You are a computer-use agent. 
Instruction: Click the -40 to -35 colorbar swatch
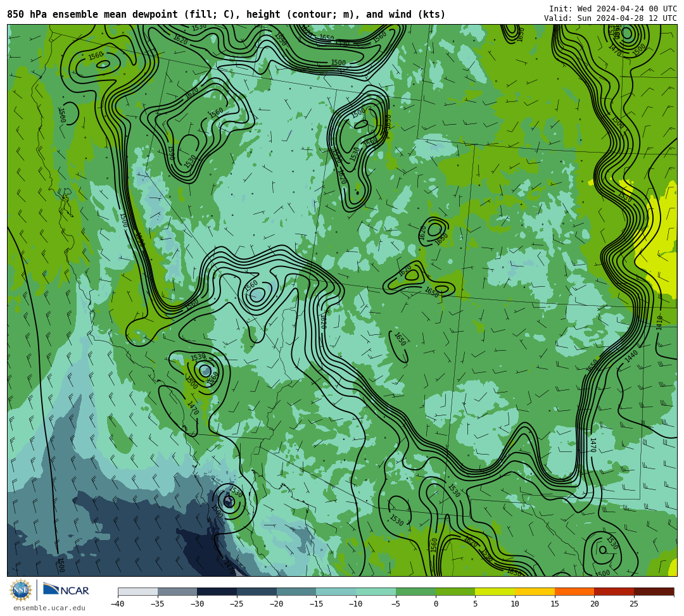tap(138, 591)
